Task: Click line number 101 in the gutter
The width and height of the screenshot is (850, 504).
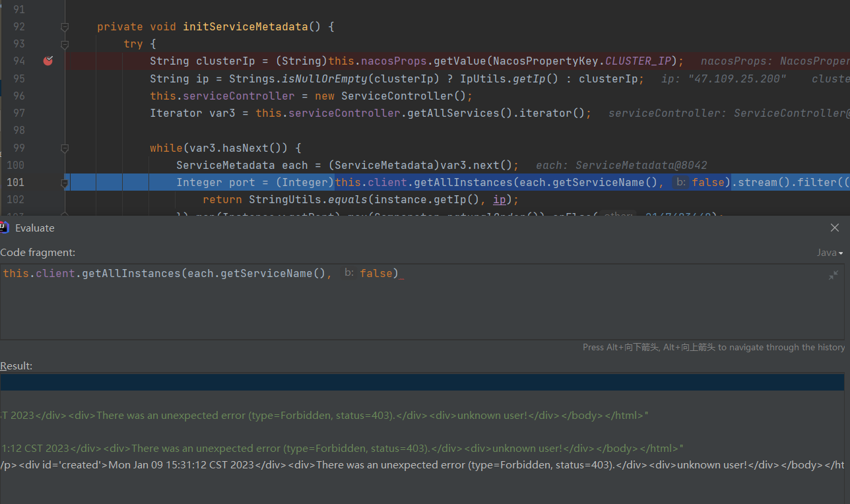Action: click(16, 182)
